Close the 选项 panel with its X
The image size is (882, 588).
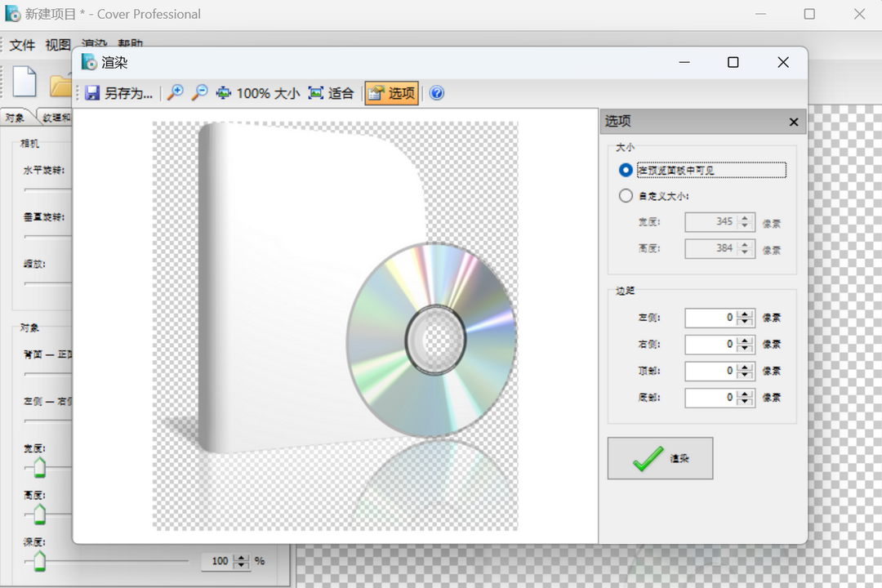[793, 122]
